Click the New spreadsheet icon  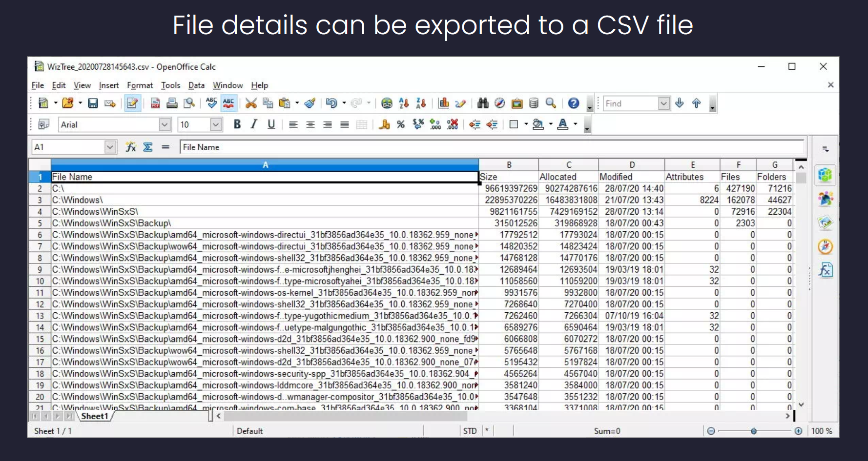tap(43, 103)
